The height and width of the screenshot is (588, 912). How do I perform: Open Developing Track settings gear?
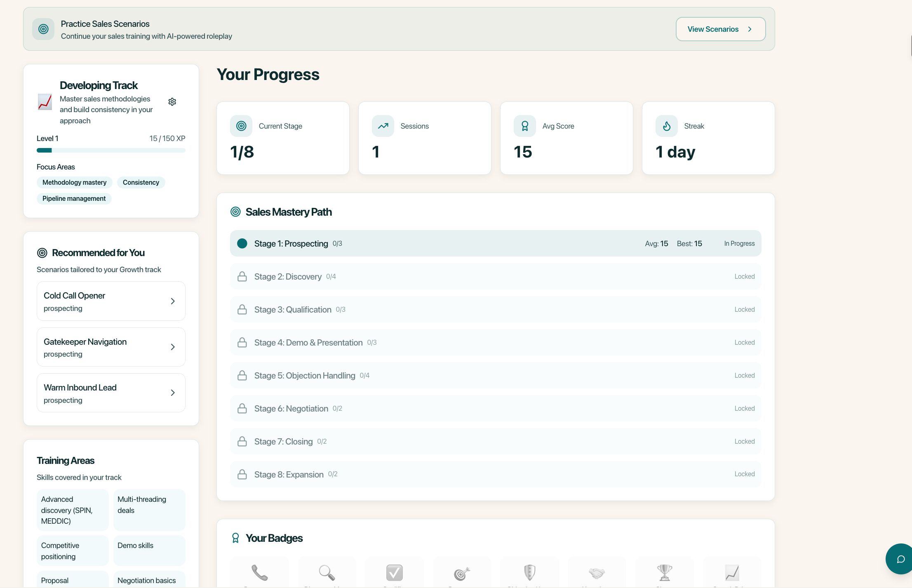point(172,102)
